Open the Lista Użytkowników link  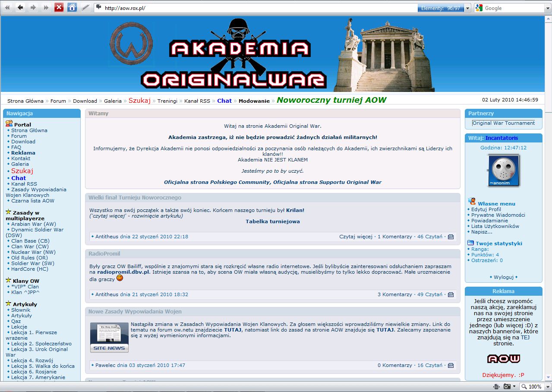[x=495, y=226]
